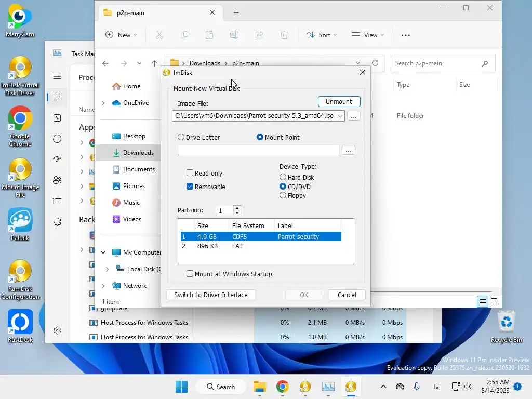Click the Share icon in Explorer toolbar
The image size is (532, 399).
(259, 35)
